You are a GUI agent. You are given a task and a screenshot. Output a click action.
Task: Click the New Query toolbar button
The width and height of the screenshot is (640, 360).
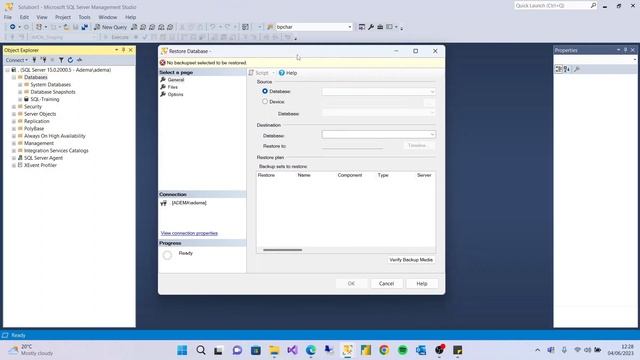coord(111,27)
